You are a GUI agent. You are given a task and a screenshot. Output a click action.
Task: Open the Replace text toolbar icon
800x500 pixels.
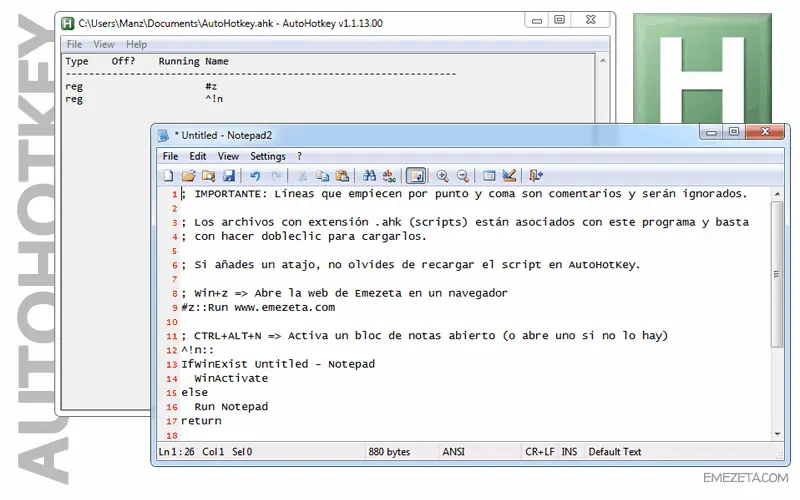389,176
